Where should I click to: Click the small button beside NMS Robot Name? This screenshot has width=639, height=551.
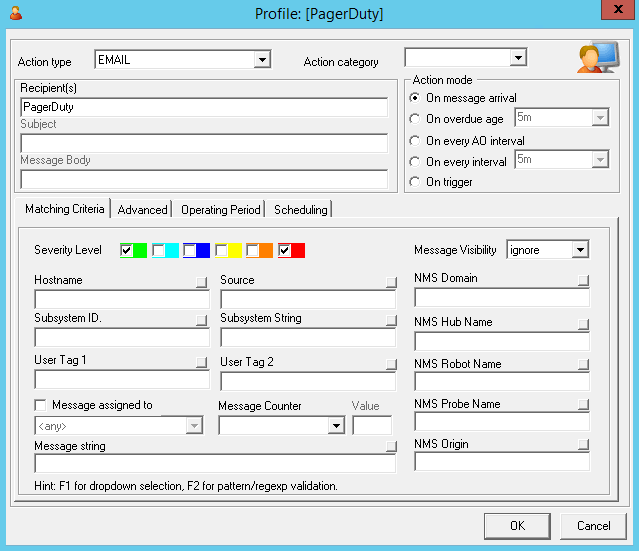(x=583, y=365)
